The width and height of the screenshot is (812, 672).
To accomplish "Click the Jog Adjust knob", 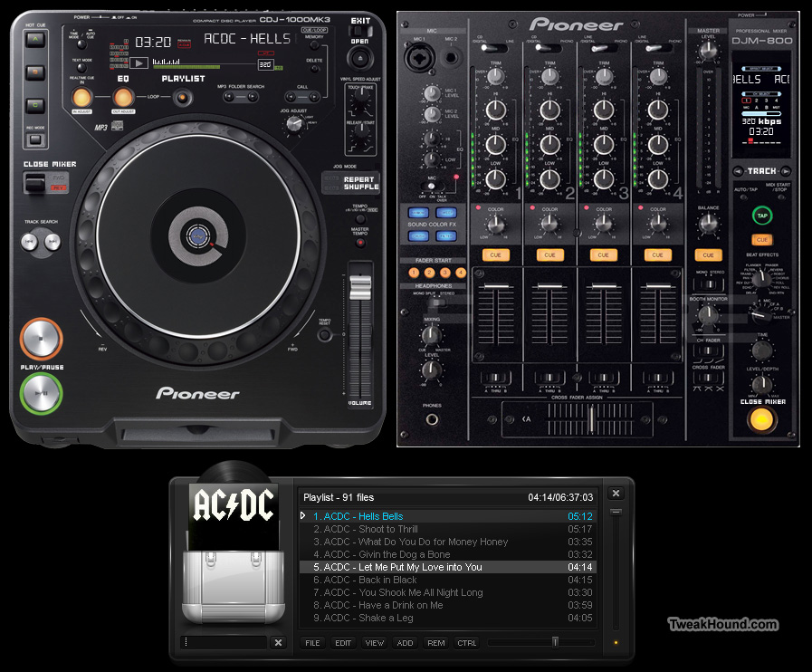I will pos(294,124).
